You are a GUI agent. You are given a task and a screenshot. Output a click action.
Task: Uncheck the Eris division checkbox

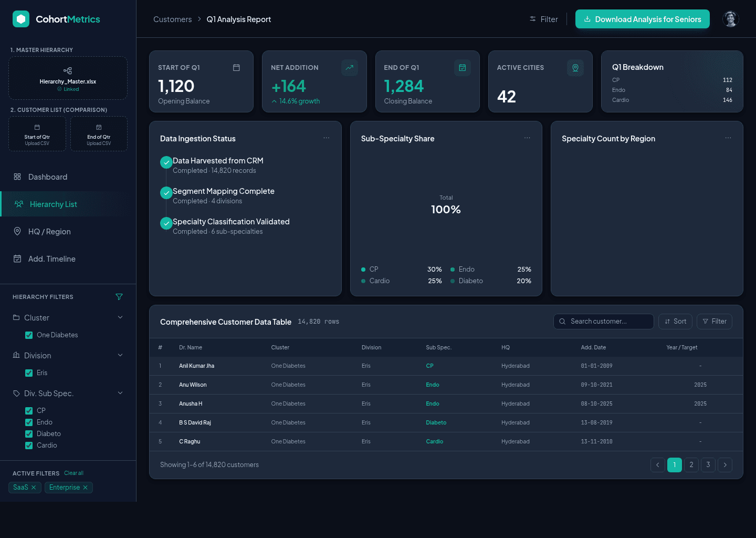tap(29, 373)
